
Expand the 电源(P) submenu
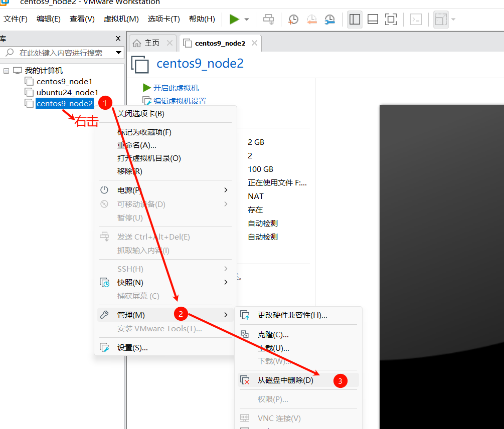click(x=165, y=190)
